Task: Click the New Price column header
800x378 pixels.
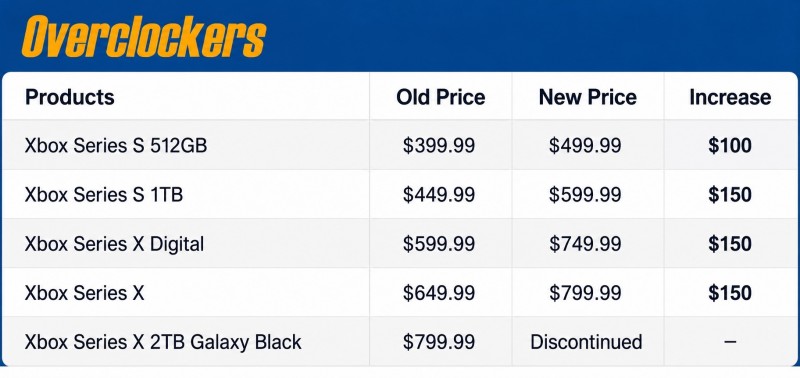Action: tap(588, 97)
